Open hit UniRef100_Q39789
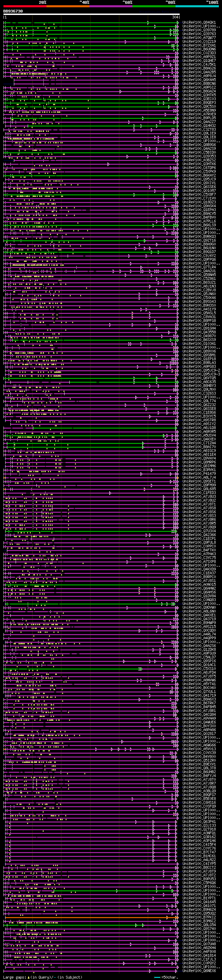The height and width of the screenshot is (980, 222). pyautogui.click(x=199, y=30)
